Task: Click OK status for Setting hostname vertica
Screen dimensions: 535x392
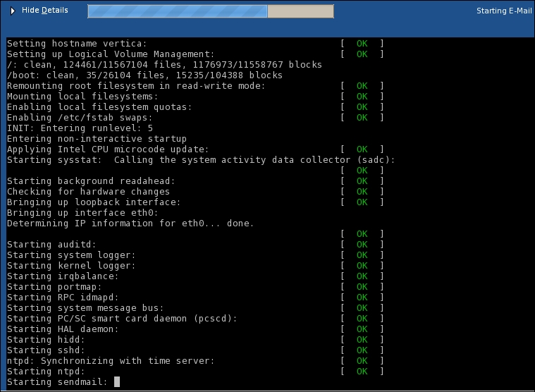Action: pyautogui.click(x=362, y=44)
